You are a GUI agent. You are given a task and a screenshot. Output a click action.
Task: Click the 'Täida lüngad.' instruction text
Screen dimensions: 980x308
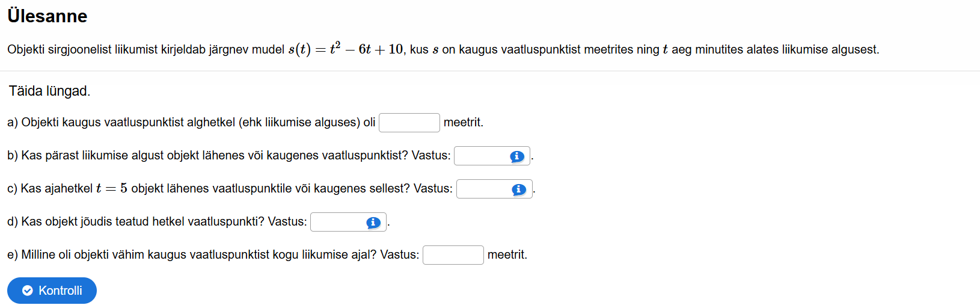[x=49, y=91]
